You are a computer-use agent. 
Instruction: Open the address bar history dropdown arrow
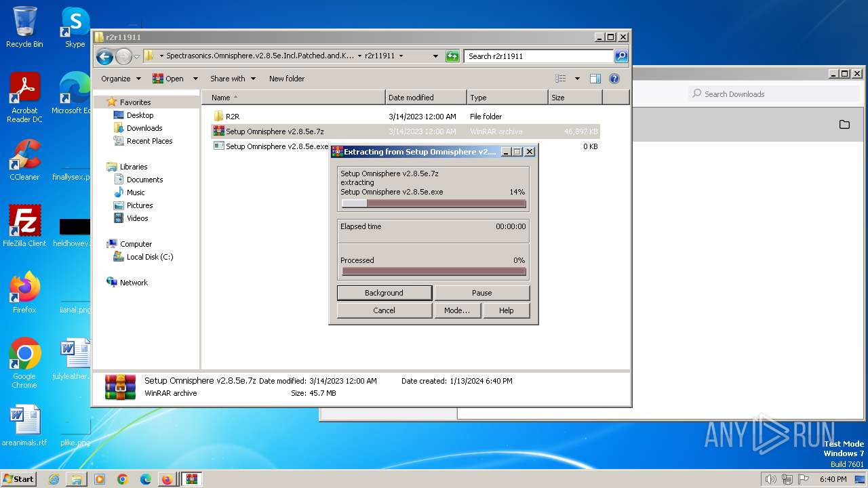tap(435, 56)
